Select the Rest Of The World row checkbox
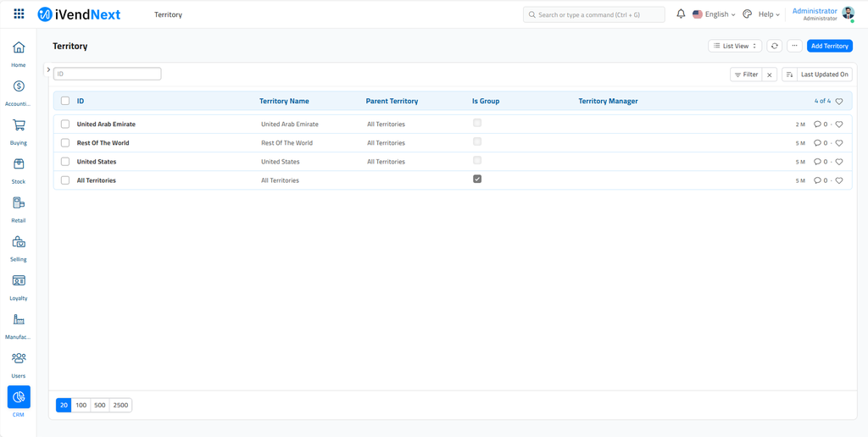868x437 pixels. pyautogui.click(x=65, y=143)
